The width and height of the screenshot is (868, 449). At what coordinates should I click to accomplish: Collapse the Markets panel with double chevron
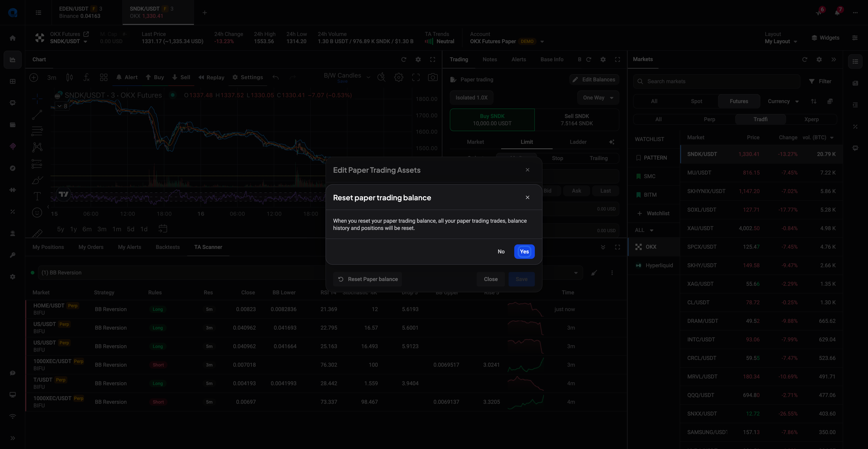pyautogui.click(x=834, y=60)
